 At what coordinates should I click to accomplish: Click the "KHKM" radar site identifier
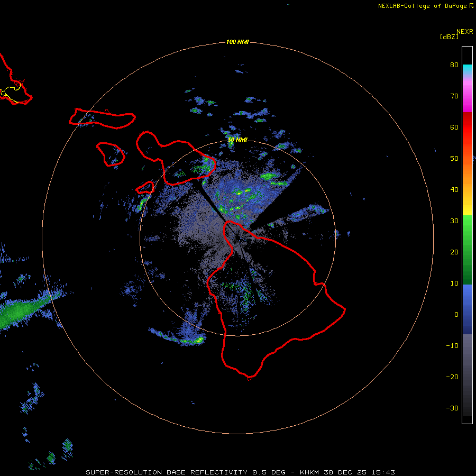click(x=310, y=472)
